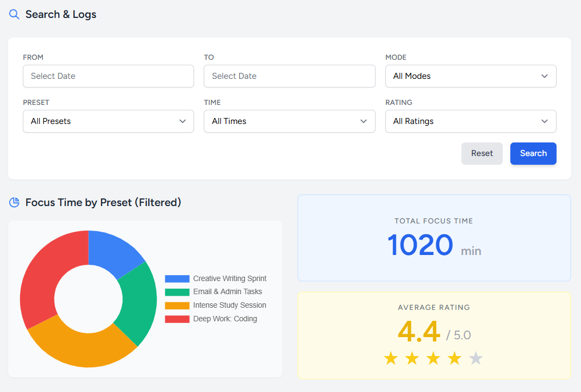This screenshot has width=581, height=392.
Task: Open the To date field
Action: (x=289, y=76)
